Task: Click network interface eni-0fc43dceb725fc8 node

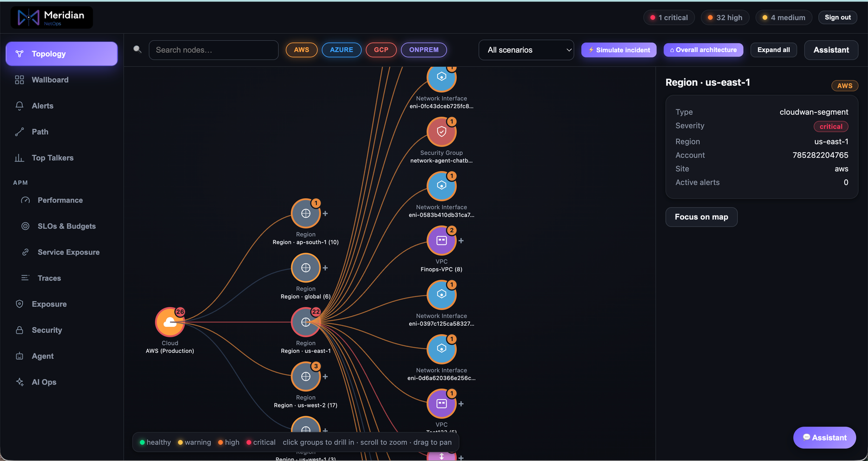Action: [x=442, y=78]
